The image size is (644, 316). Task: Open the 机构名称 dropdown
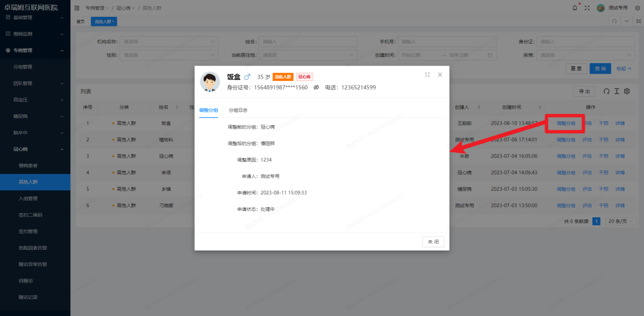(x=169, y=42)
